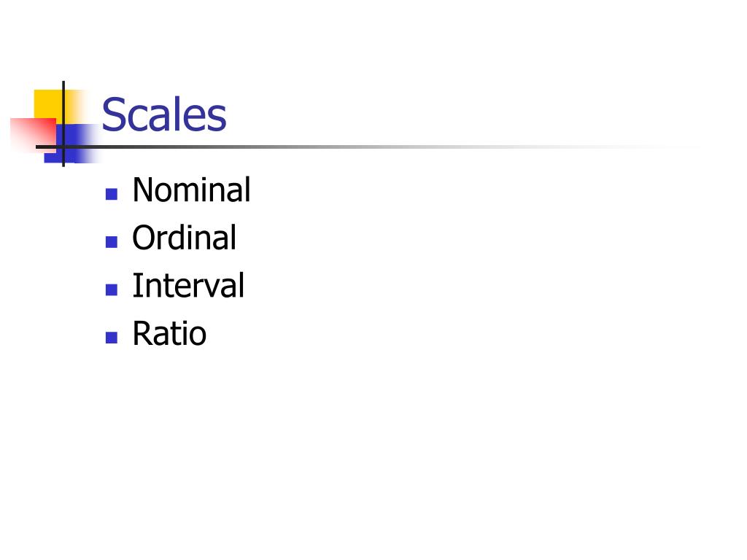Image resolution: width=747 pixels, height=560 pixels.
Task: Click the intersection of the two black lines
Action: click(x=63, y=147)
